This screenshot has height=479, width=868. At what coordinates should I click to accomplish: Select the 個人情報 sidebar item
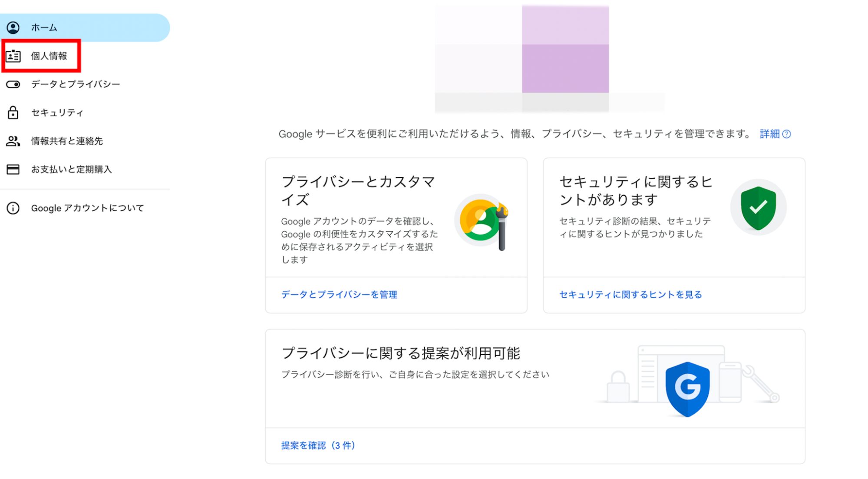coord(49,56)
